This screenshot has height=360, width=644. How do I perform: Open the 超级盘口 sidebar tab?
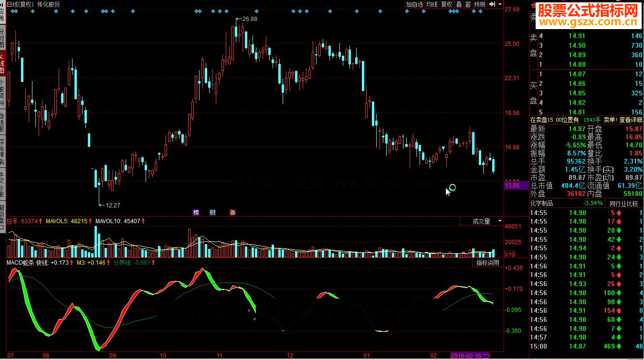pos(2,217)
